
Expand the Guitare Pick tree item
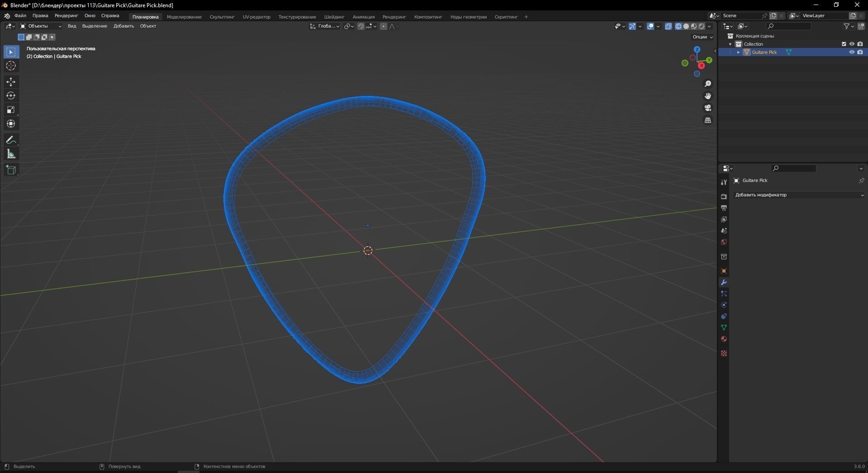(738, 52)
